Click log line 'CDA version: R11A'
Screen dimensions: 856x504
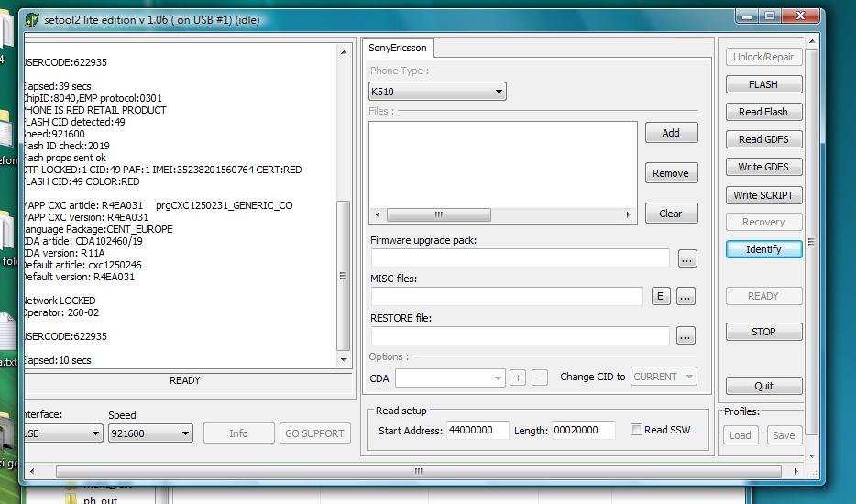pyautogui.click(x=64, y=253)
